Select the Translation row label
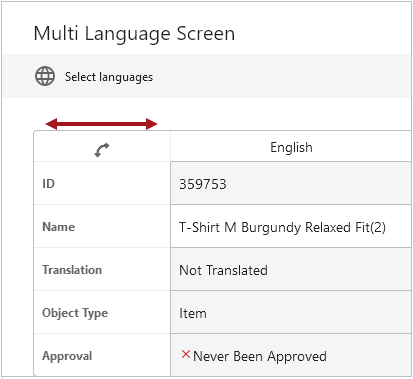The width and height of the screenshot is (413, 379). pyautogui.click(x=72, y=270)
